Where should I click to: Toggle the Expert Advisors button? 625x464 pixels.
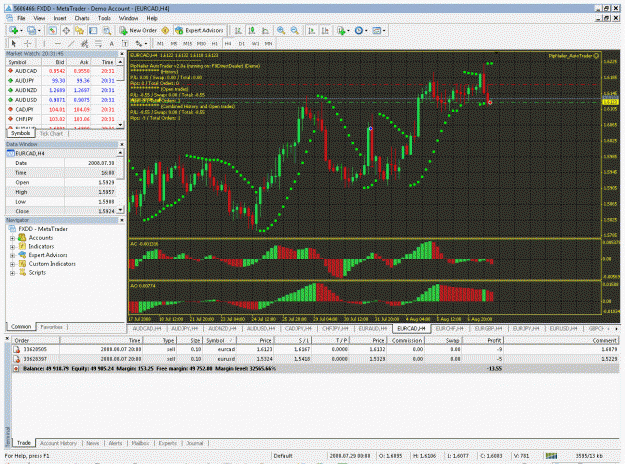[199, 30]
